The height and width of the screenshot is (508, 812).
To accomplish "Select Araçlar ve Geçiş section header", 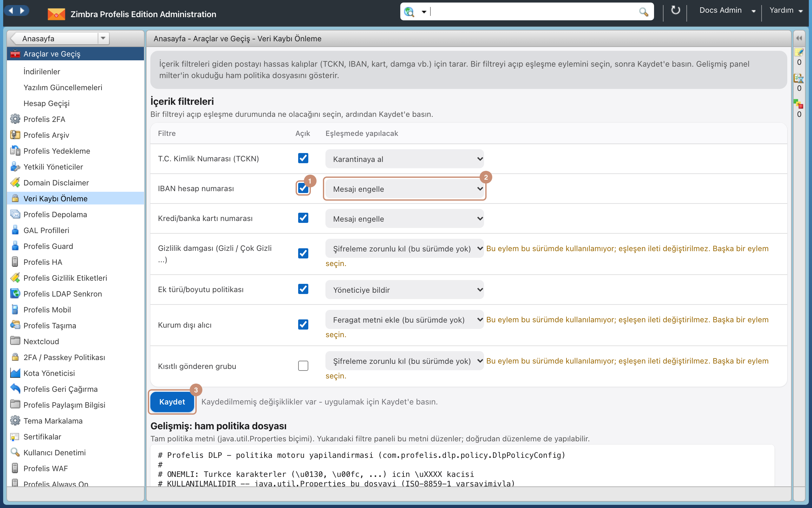I will (75, 54).
